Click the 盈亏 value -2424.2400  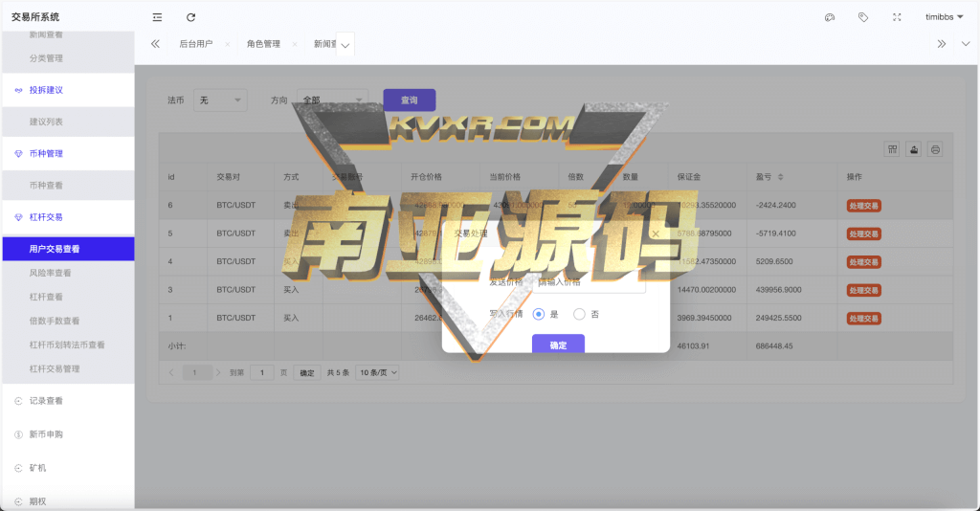[775, 206]
